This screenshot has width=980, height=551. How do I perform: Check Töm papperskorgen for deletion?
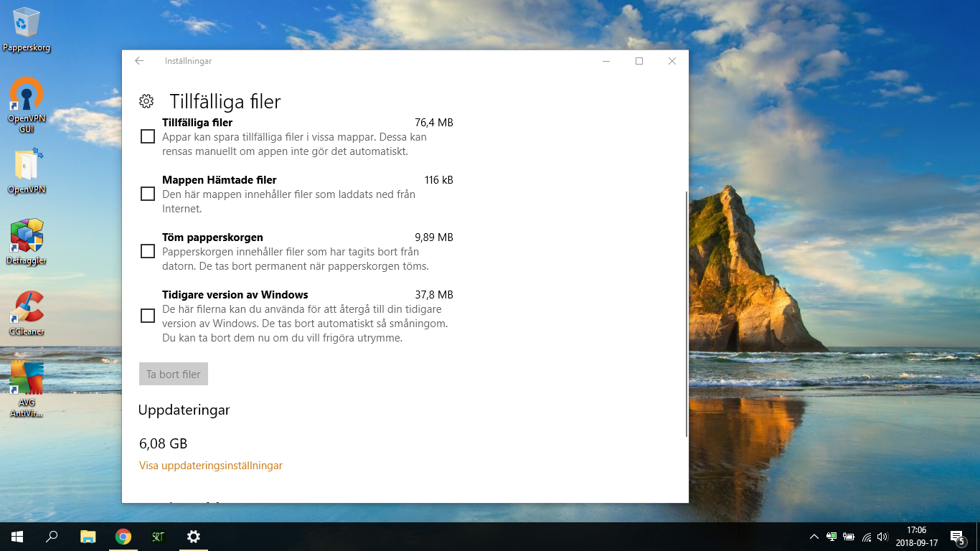tap(148, 251)
